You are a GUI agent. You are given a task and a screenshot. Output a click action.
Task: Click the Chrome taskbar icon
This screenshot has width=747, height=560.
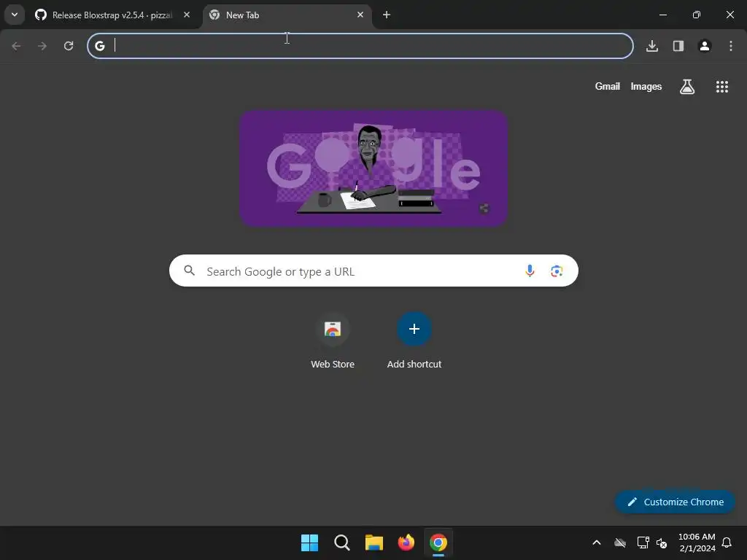click(x=438, y=542)
